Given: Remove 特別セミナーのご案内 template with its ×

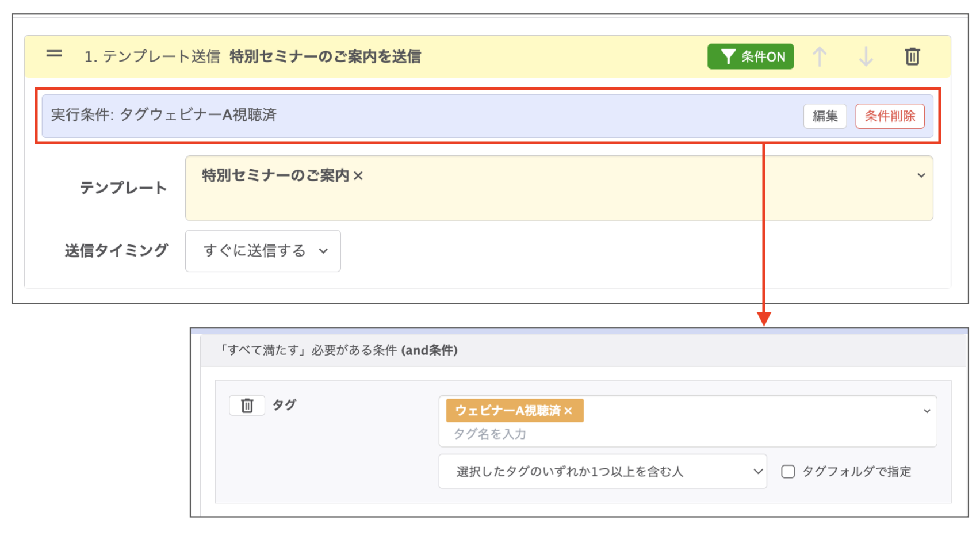Looking at the screenshot, I should tap(358, 176).
